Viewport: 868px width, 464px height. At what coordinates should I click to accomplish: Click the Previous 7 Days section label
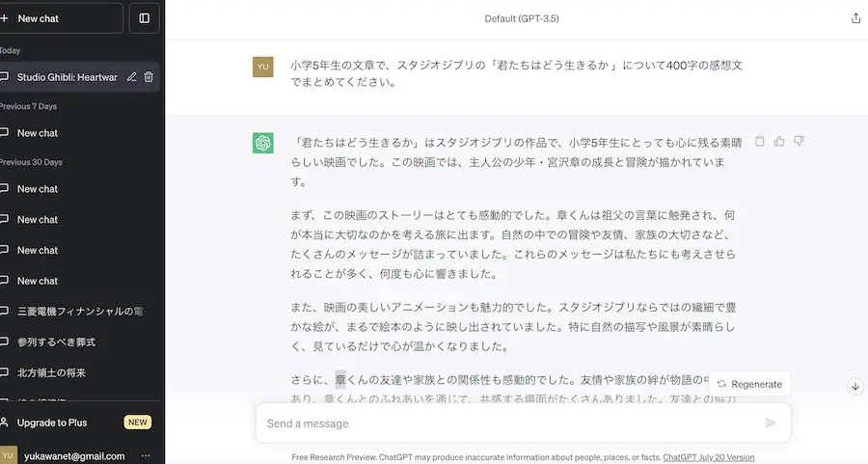(x=28, y=106)
